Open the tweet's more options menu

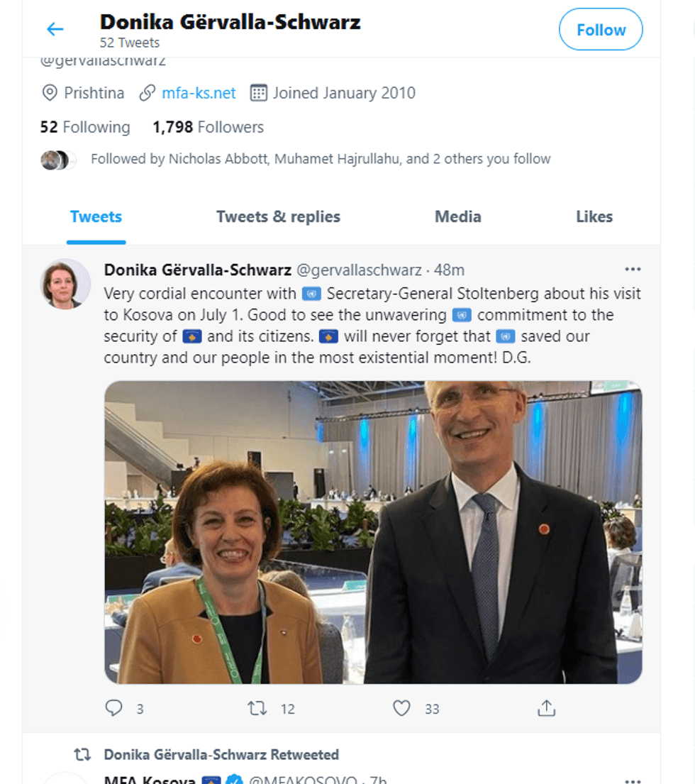pyautogui.click(x=632, y=270)
